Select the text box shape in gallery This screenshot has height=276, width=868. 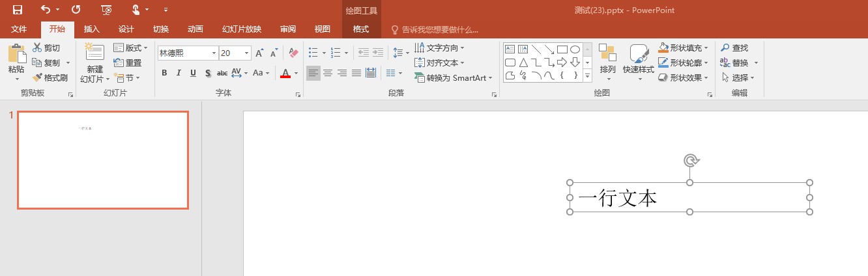pyautogui.click(x=510, y=49)
